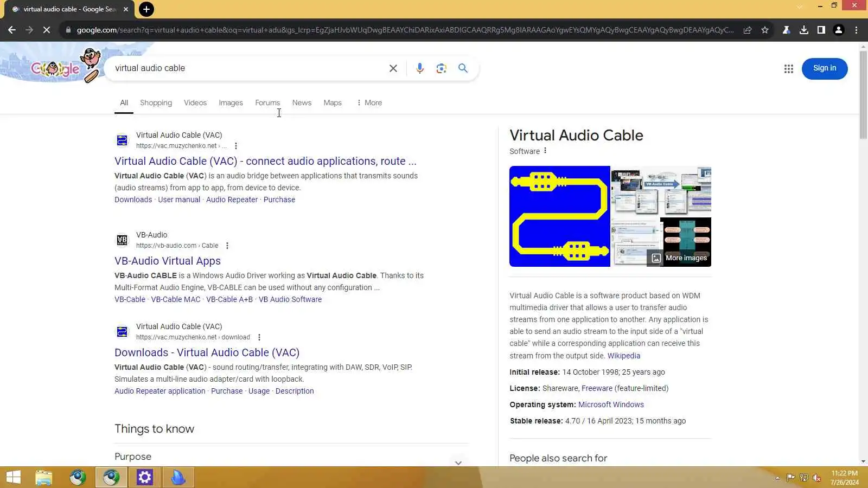Open a new browser tab

coord(146,9)
